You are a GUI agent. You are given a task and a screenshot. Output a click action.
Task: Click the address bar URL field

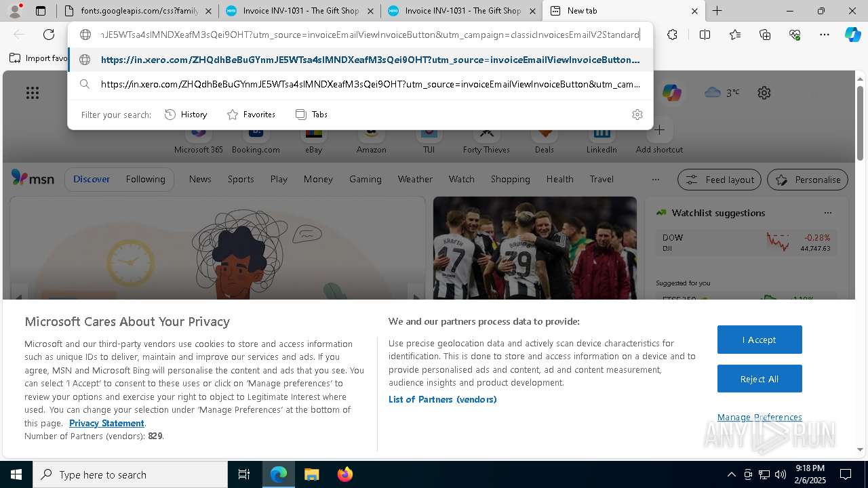coord(370,35)
